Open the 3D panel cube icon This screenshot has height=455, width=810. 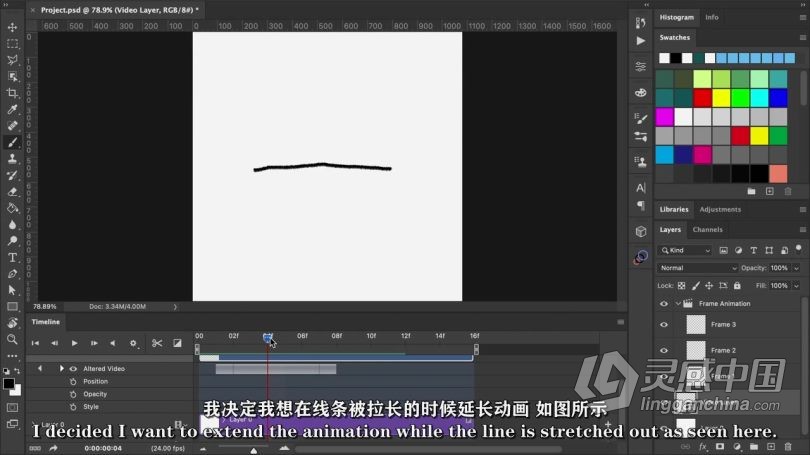[641, 231]
